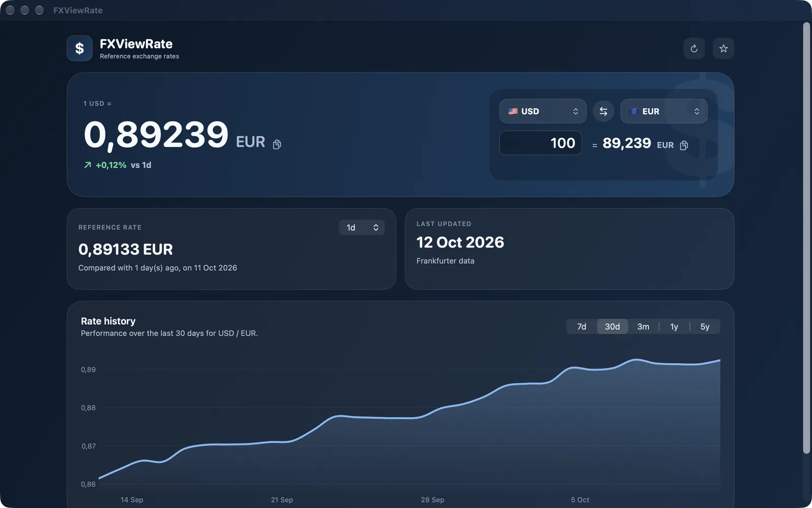812x508 pixels.
Task: Click the 5 Oct chart axis label
Action: pyautogui.click(x=580, y=500)
